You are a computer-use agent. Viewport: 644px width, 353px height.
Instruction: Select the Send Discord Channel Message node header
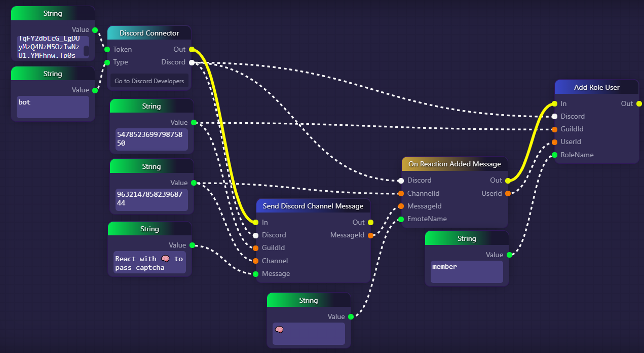click(313, 206)
